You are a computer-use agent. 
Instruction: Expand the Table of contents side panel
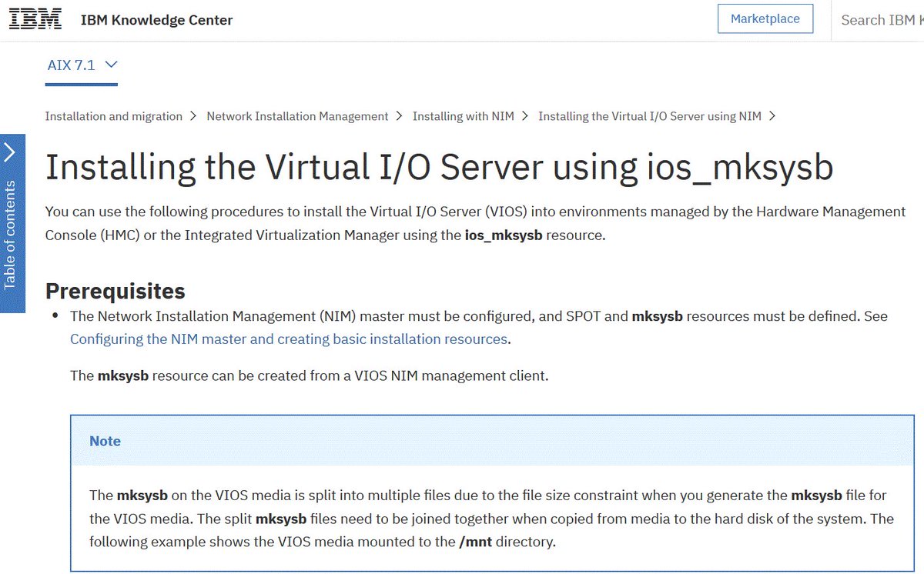(12, 223)
